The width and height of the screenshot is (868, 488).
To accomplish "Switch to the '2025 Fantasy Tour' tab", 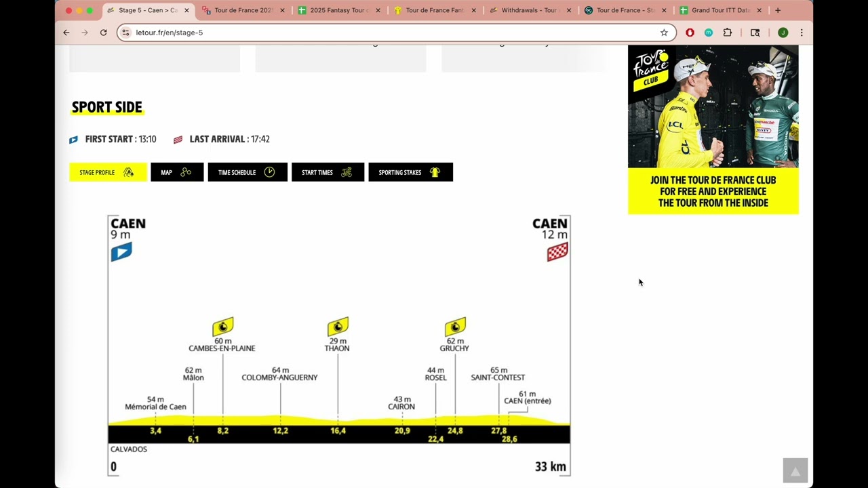I will [338, 10].
